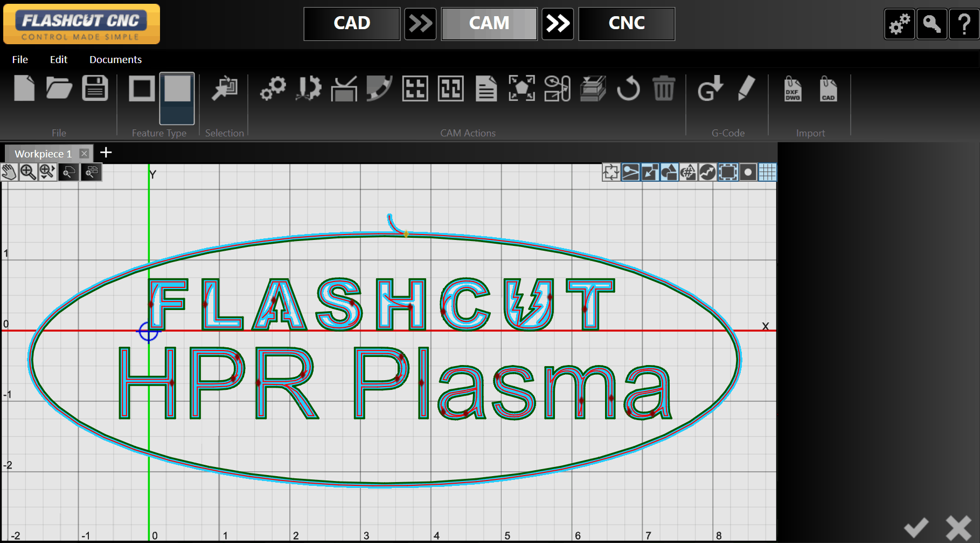Click the key license icon
Screen dimensions: 980x543
(932, 24)
